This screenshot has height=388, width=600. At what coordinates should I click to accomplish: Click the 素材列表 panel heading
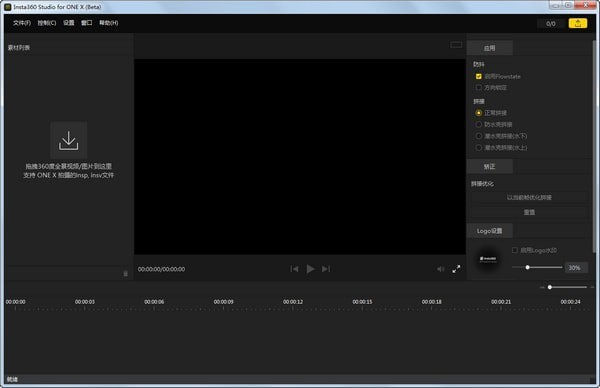19,47
